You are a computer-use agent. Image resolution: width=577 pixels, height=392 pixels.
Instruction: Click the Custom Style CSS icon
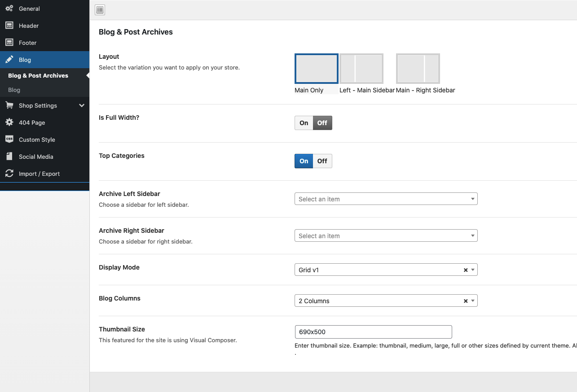click(x=9, y=139)
